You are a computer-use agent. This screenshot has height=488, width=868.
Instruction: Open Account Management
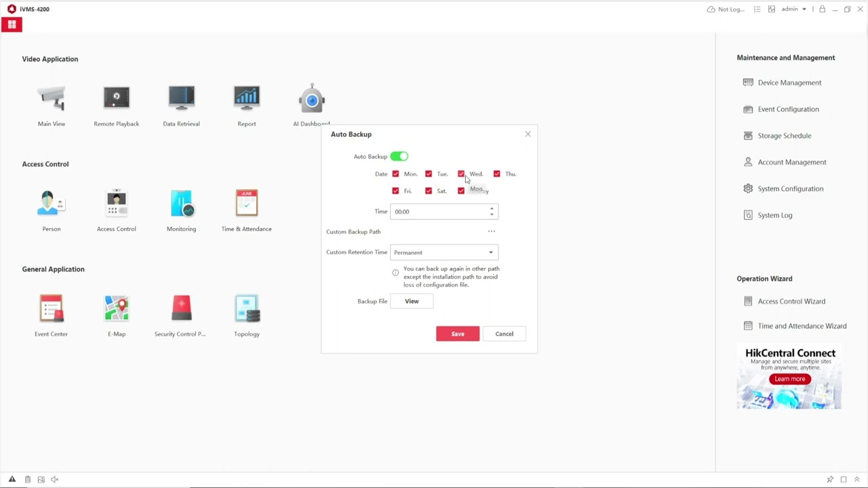(x=785, y=162)
